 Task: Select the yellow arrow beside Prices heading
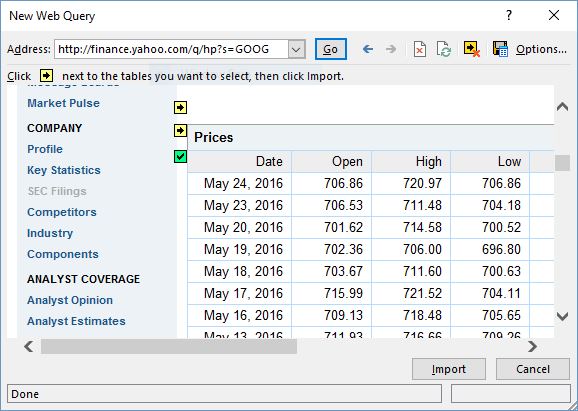(180, 130)
